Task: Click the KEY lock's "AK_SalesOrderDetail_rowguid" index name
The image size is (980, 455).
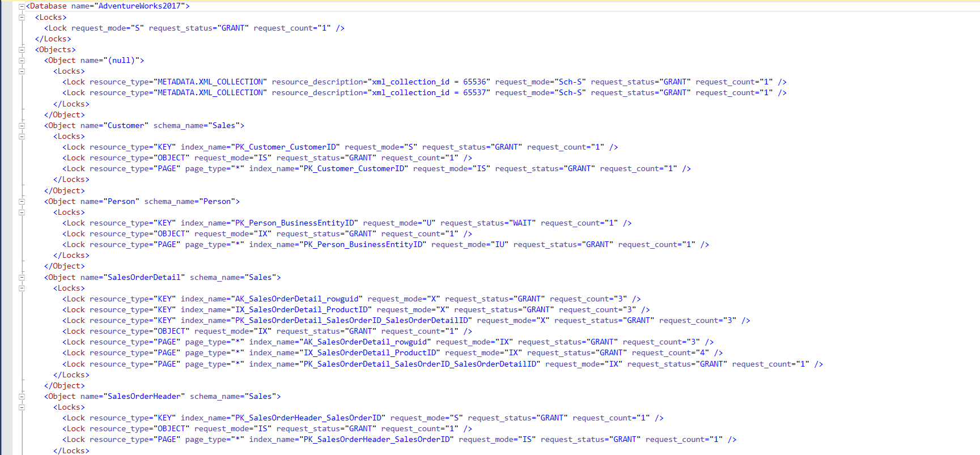Action: tap(296, 299)
